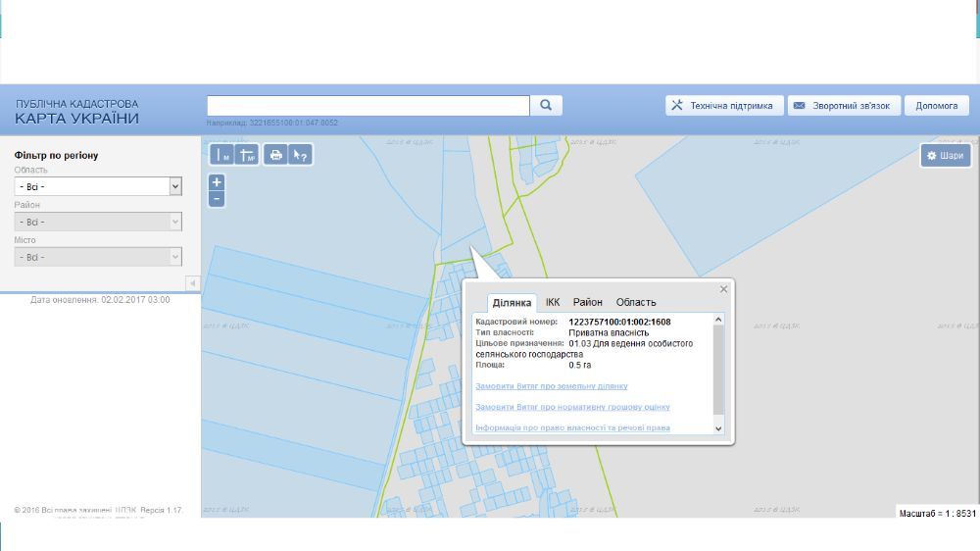Click the 0.5 га area value
This screenshot has width=980, height=551.
[x=579, y=365]
